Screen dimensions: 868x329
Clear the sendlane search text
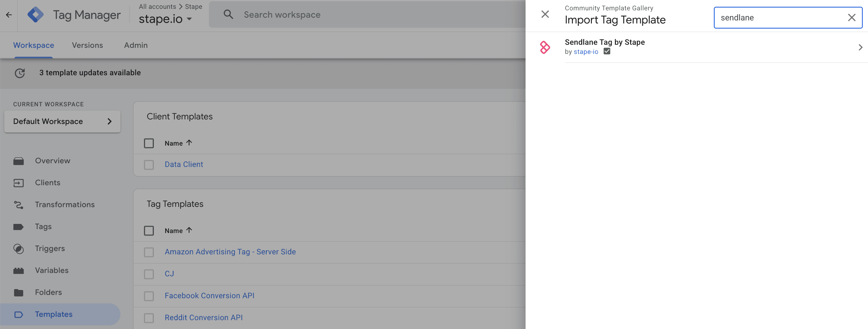point(851,18)
